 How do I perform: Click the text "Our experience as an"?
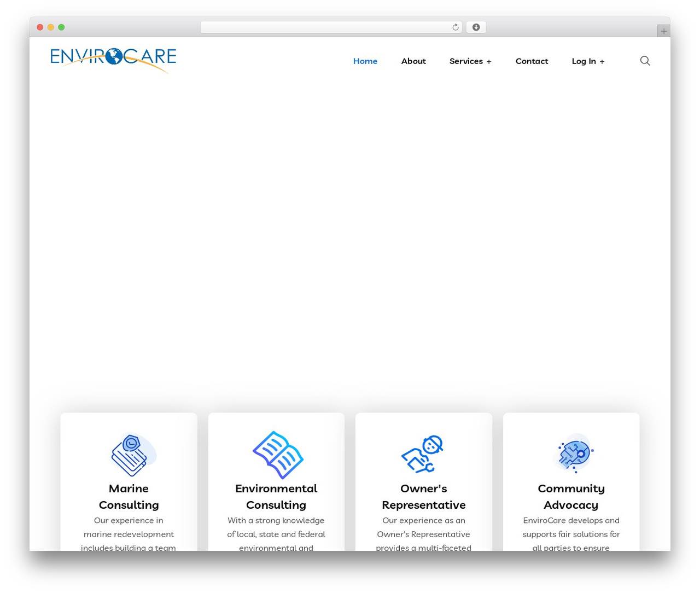tap(424, 520)
